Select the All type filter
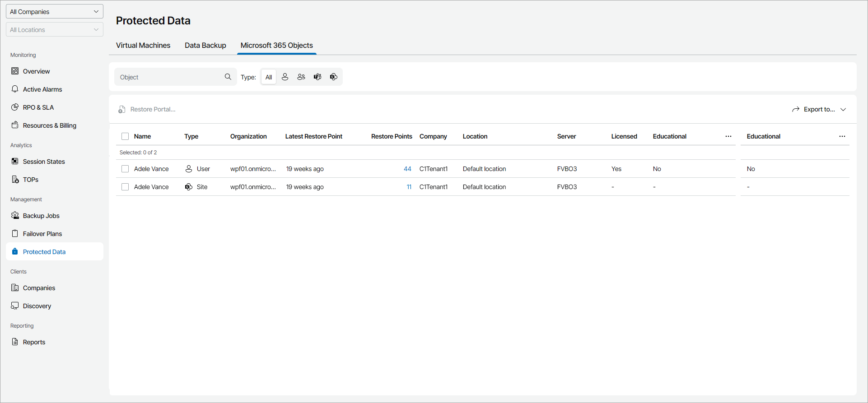868x403 pixels. [x=269, y=77]
